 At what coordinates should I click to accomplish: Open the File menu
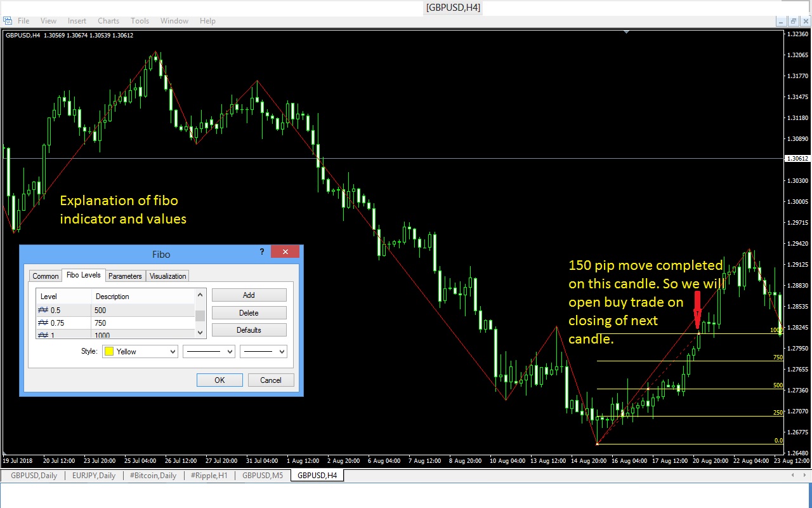pos(23,21)
